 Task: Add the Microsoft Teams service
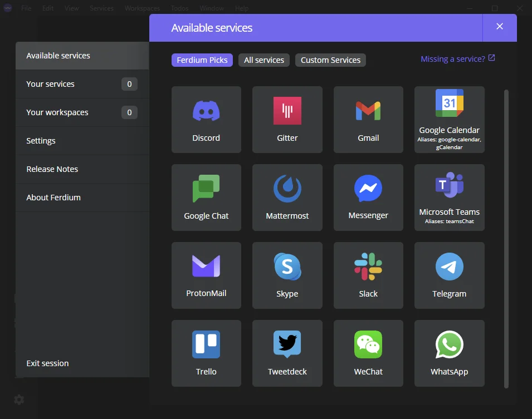[449, 198]
